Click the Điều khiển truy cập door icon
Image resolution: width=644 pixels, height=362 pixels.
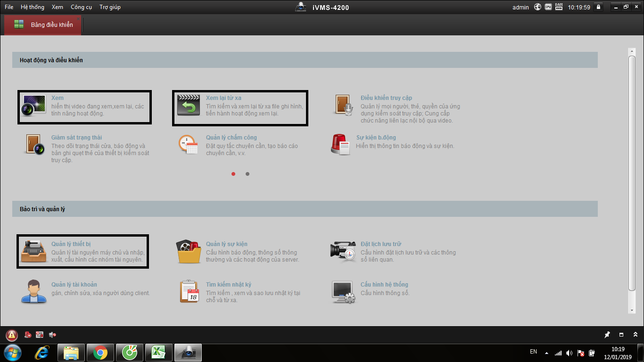(x=343, y=106)
